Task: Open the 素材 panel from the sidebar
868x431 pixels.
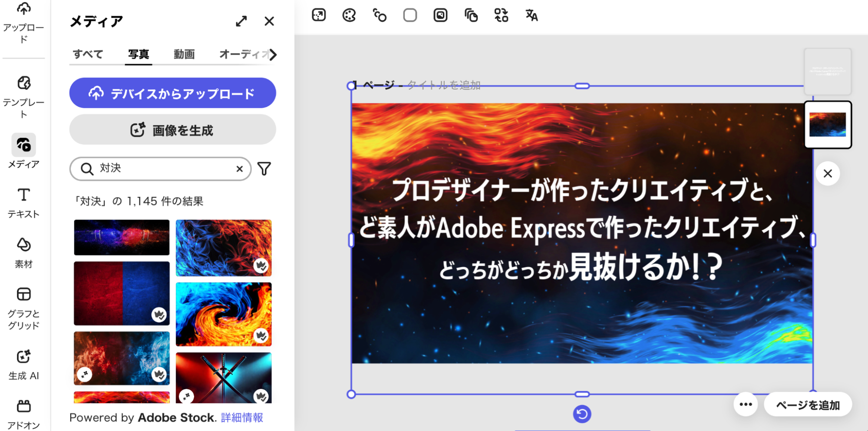Action: click(x=24, y=245)
